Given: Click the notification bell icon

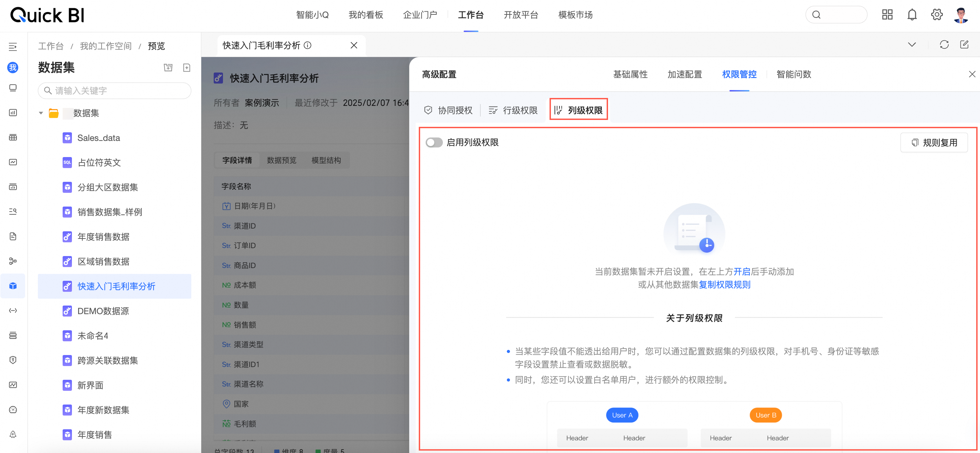Looking at the screenshot, I should pos(912,15).
